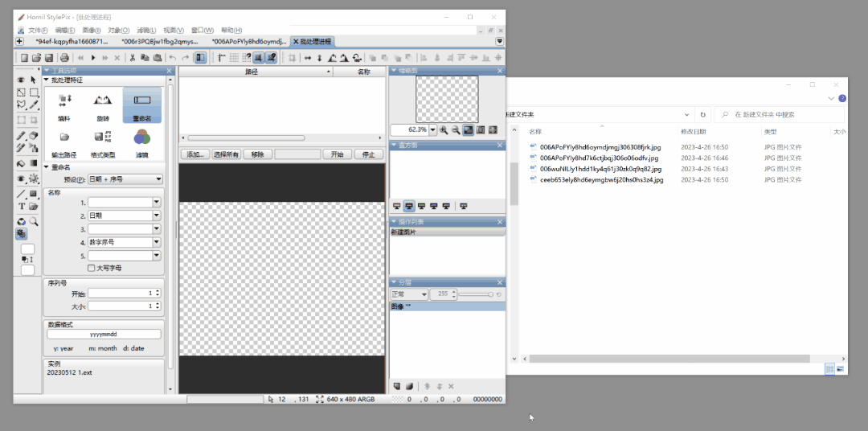The image size is (868, 431).
Task: Open the 预设 preset dropdown
Action: [x=125, y=179]
